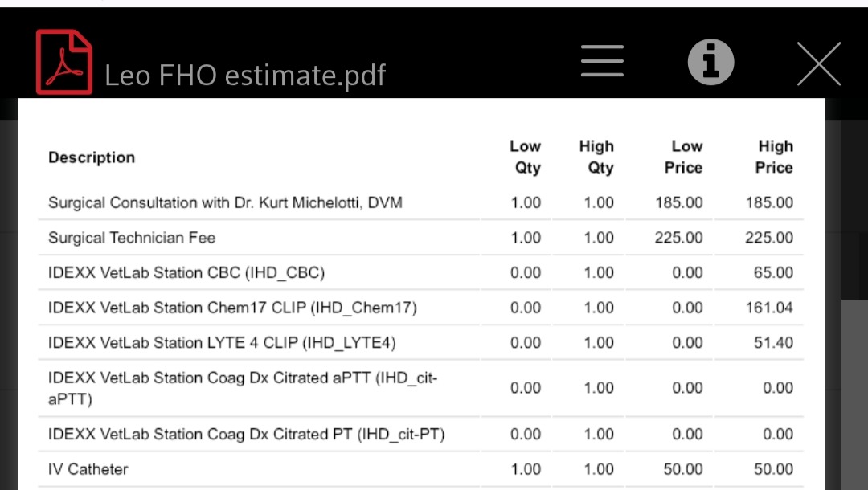Viewport: 868px width, 490px height.
Task: Click the High Qty column header
Action: 596,157
